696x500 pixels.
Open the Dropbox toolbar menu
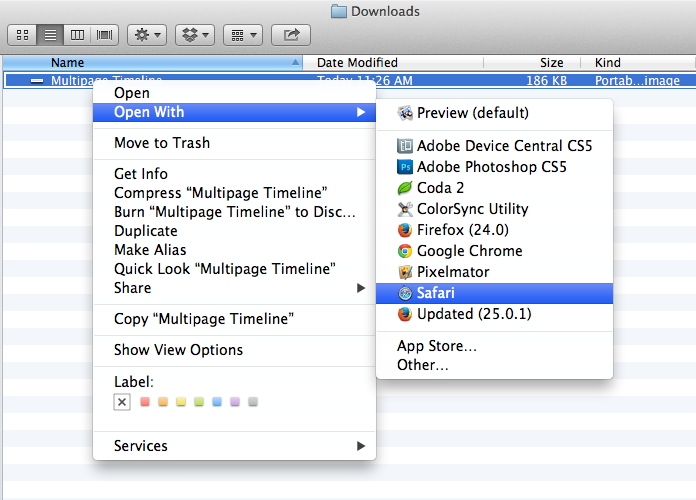click(195, 35)
